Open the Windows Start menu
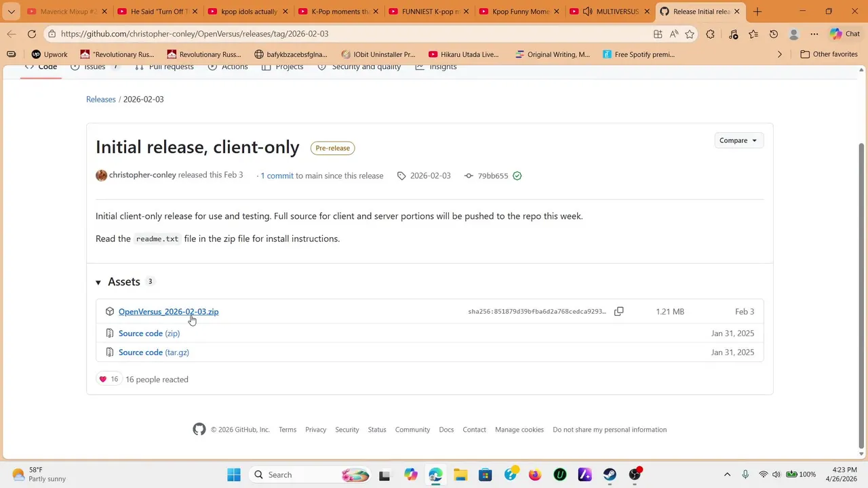 tap(234, 474)
